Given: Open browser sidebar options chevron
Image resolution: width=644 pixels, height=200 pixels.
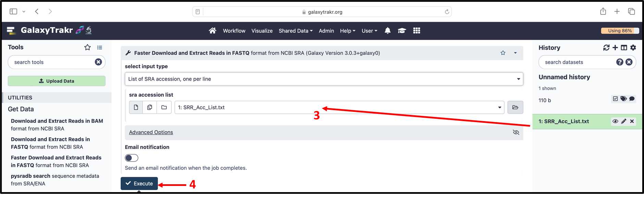Looking at the screenshot, I should [24, 12].
